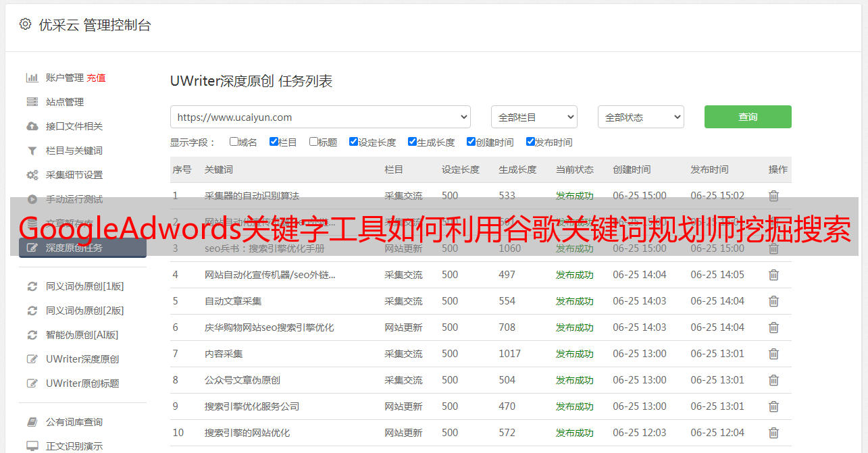Open UWriter原创标题 in the sidebar
This screenshot has width=868, height=453.
click(82, 383)
